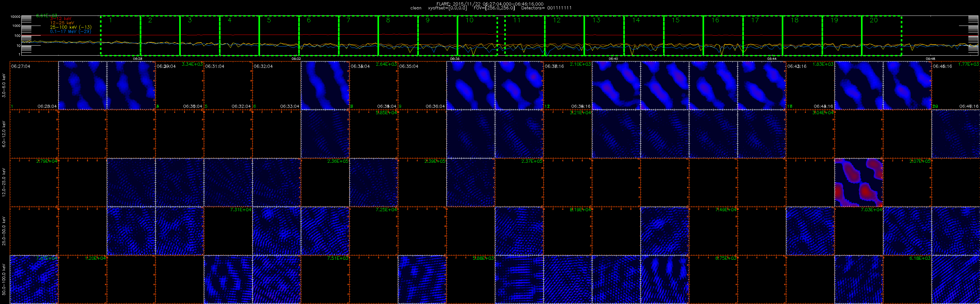Open the last image in 50.0-100.0 keV row
The image size is (980, 304).
tap(956, 279)
